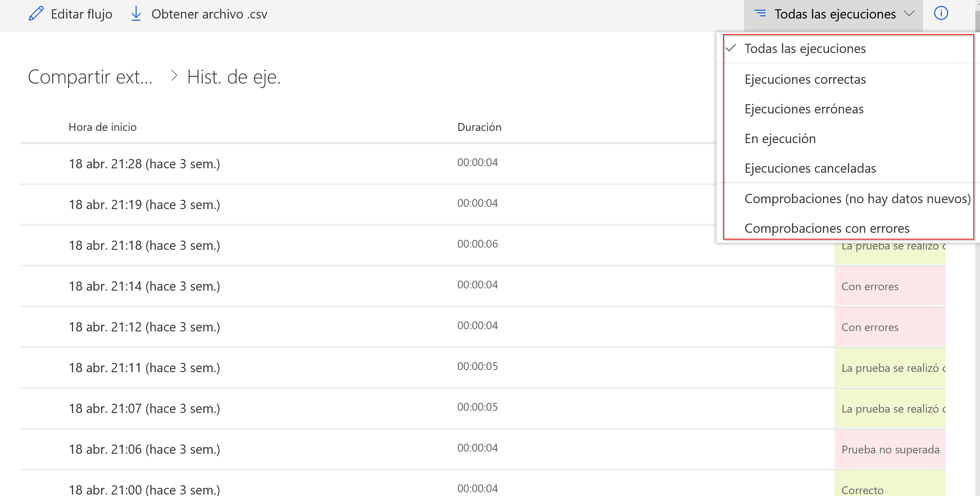
Task: Click the Hora de inicio column header
Action: pos(102,127)
